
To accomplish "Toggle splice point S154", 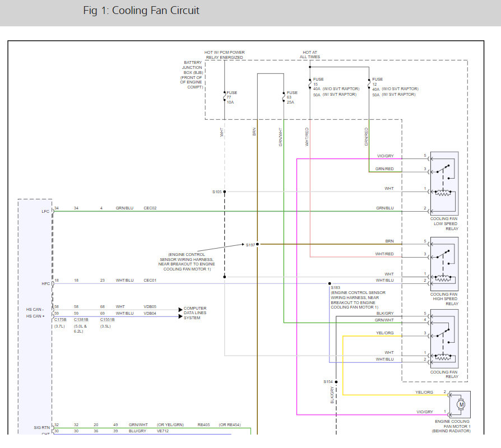I will pyautogui.click(x=336, y=381).
